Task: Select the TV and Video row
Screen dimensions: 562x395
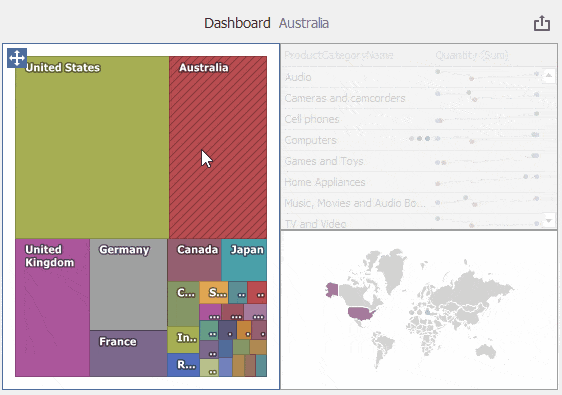Action: pyautogui.click(x=412, y=222)
